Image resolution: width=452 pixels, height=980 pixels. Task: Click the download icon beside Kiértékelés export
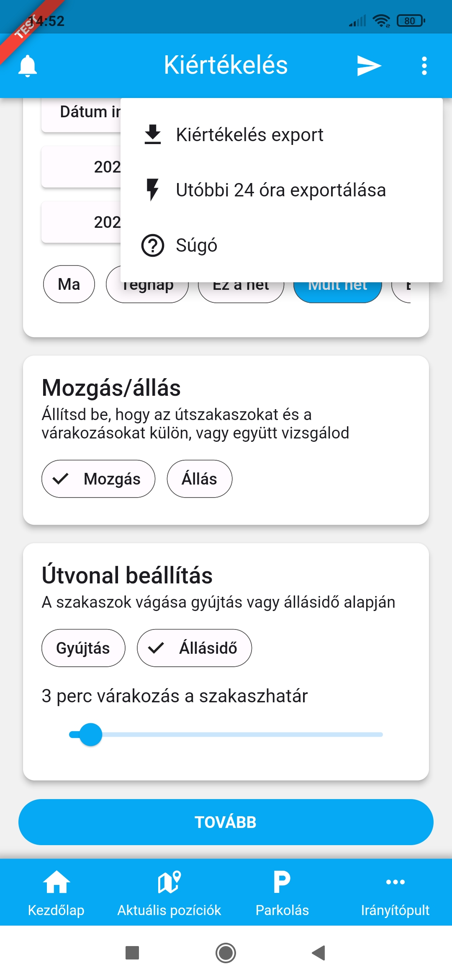point(153,134)
